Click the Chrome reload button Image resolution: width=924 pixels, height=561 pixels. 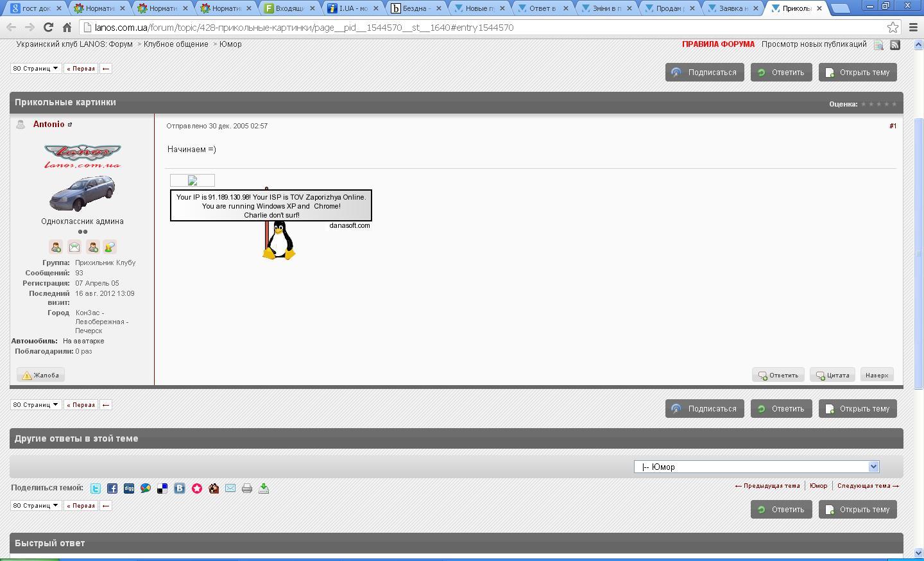click(48, 28)
